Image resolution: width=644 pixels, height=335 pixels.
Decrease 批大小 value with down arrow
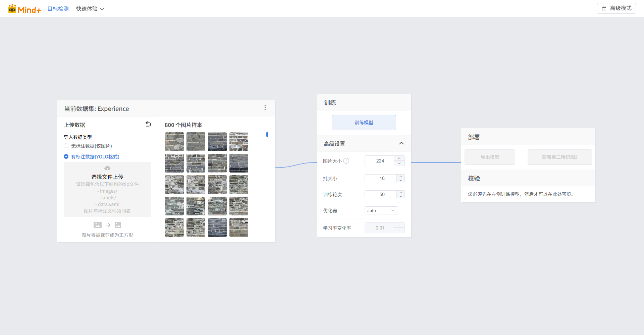point(401,180)
